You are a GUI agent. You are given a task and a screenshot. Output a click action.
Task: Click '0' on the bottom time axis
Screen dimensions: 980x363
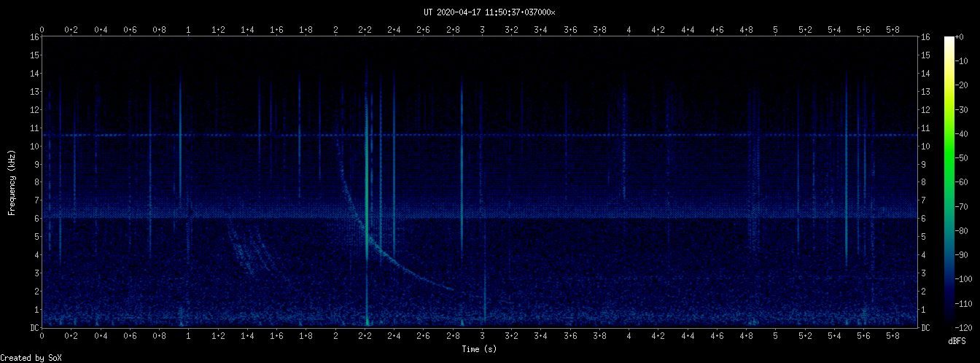click(42, 336)
